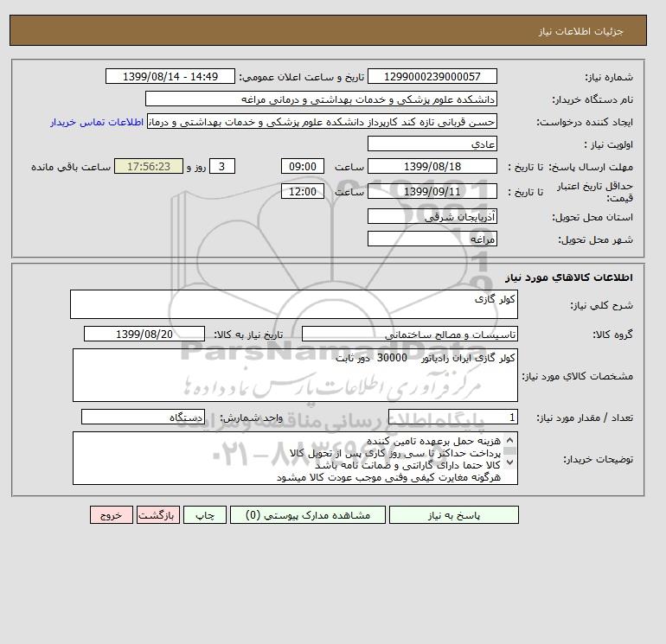Select buyer organization name field
Screen dimensions: 666x644
(x=321, y=99)
